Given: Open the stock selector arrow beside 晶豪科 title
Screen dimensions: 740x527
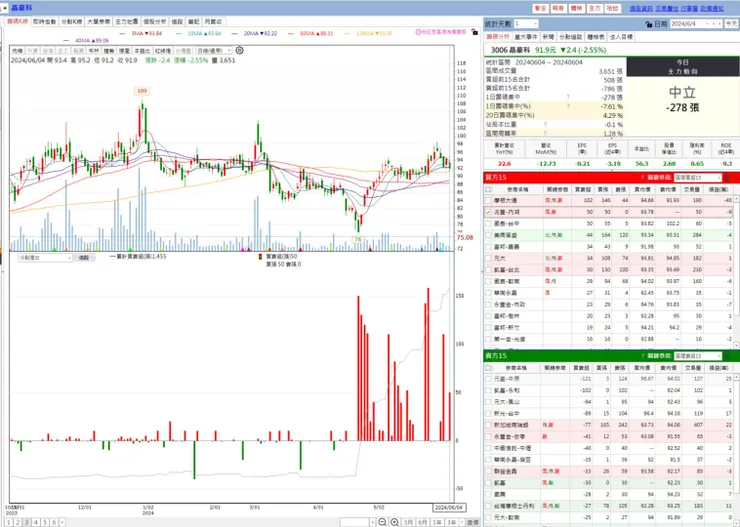Looking at the screenshot, I should point(5,8).
